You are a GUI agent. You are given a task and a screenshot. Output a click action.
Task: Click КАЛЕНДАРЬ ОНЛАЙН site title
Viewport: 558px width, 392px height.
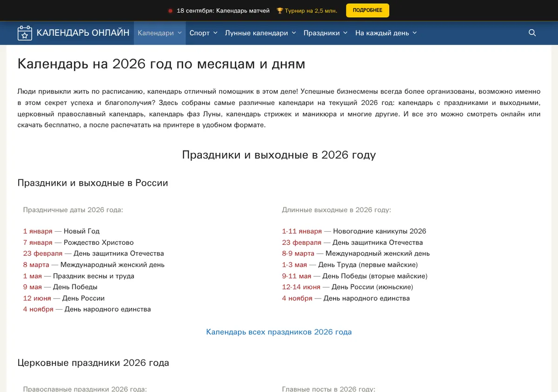83,33
